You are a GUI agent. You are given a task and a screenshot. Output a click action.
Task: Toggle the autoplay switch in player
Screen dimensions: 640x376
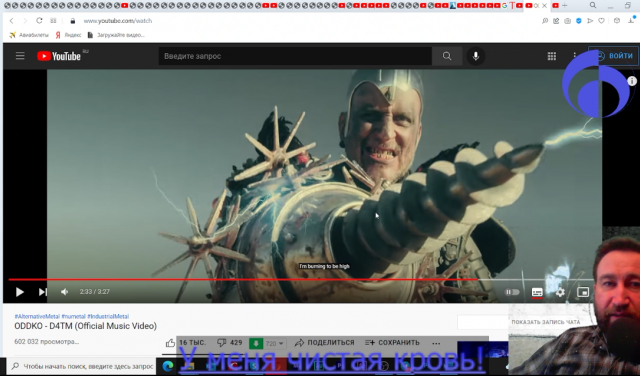coord(512,292)
